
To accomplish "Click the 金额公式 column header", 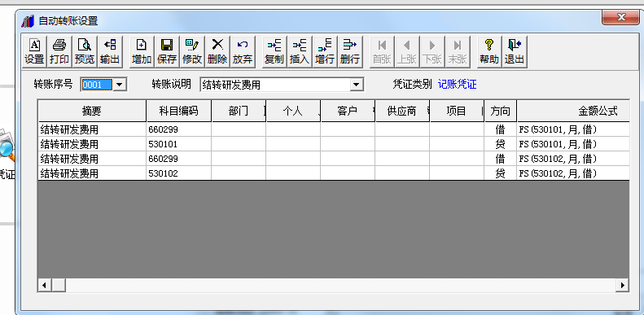I will (573, 111).
